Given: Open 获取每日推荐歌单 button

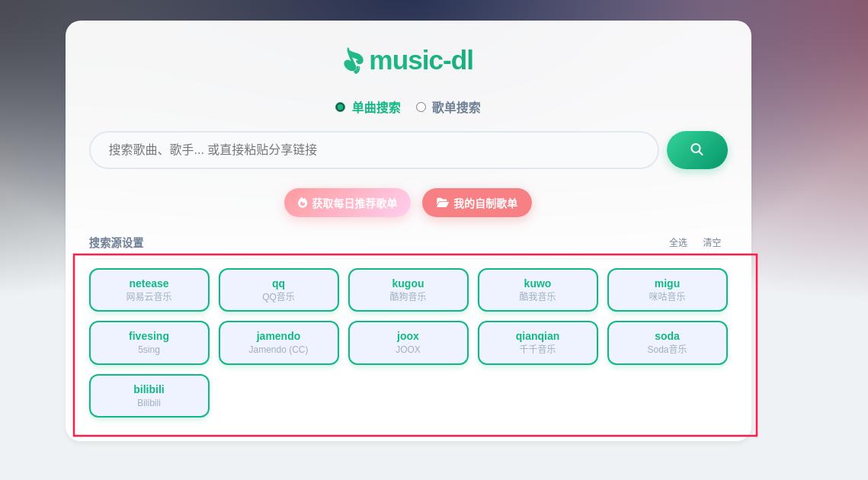Looking at the screenshot, I should 348,203.
